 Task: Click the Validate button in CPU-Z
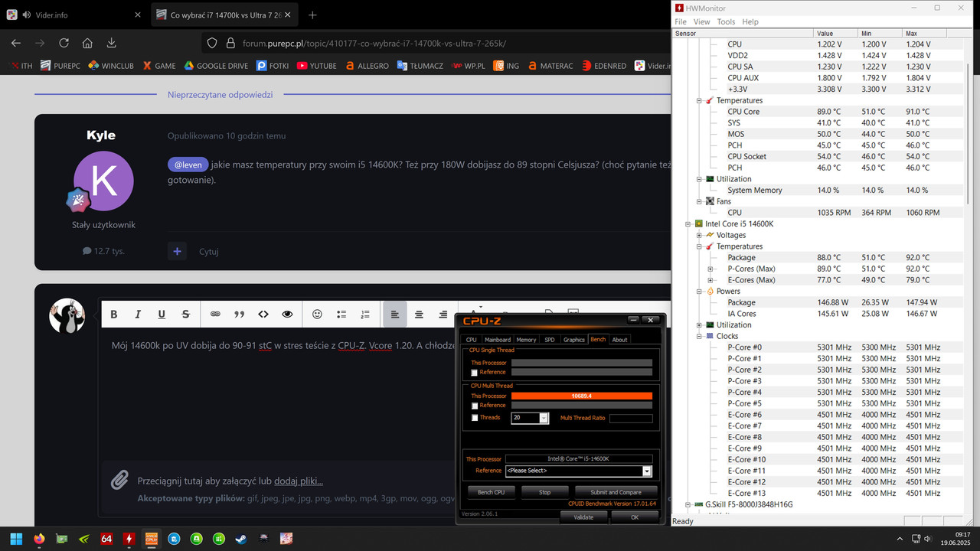(583, 517)
